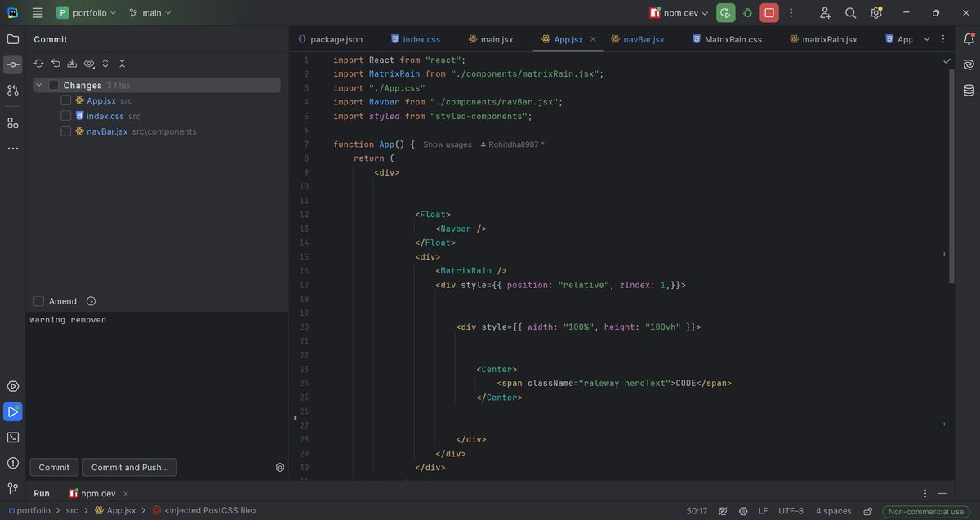Show hidden editor tabs chevron

927,39
